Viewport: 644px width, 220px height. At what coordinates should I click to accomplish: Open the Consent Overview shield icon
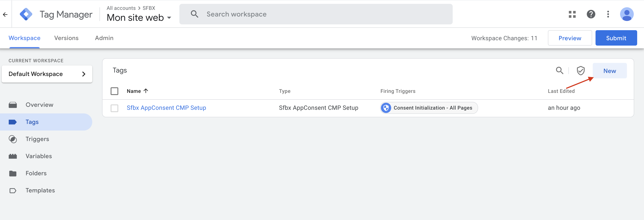coord(581,71)
